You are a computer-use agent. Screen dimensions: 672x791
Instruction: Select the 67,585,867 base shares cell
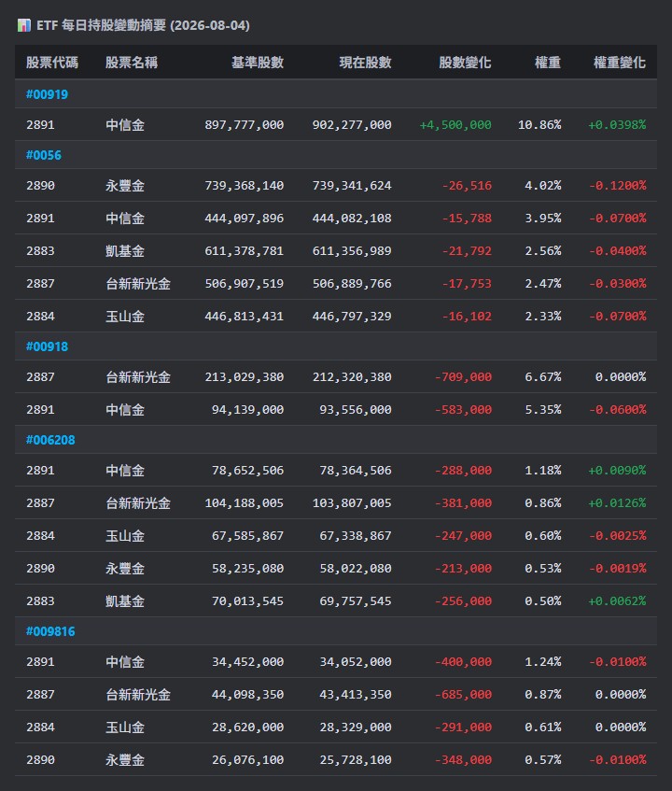247,536
